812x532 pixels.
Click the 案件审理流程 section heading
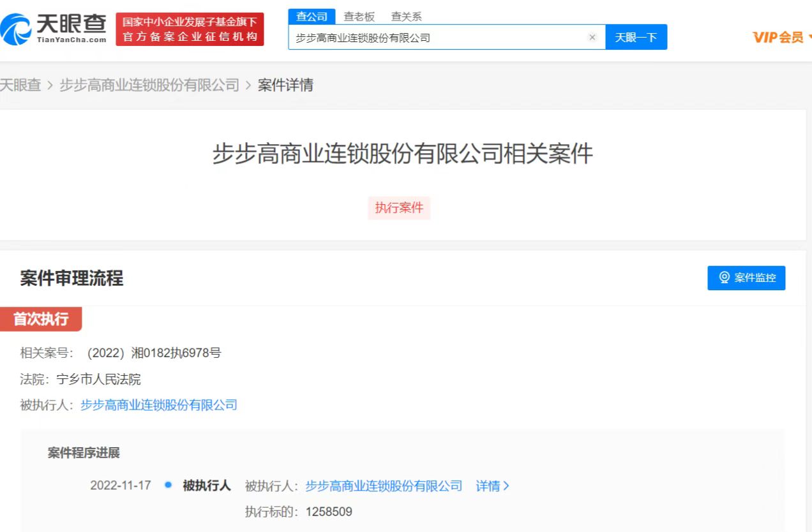(71, 278)
